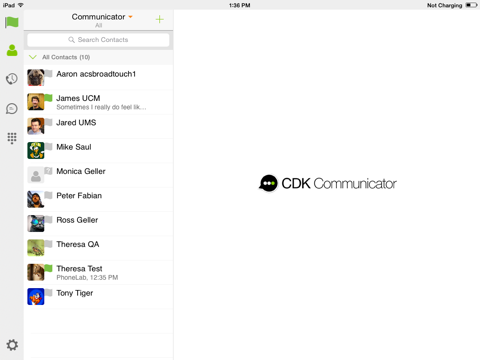
Task: Open the call history clock icon
Action: tap(12, 79)
